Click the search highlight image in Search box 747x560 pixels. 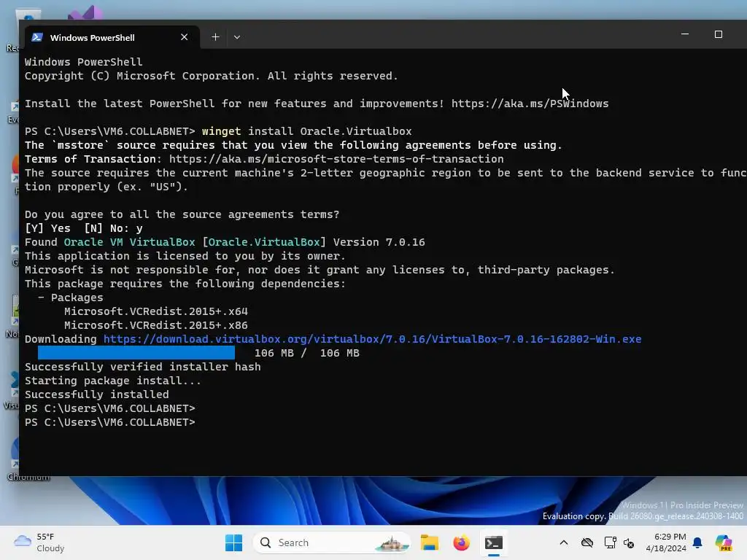tap(392, 542)
